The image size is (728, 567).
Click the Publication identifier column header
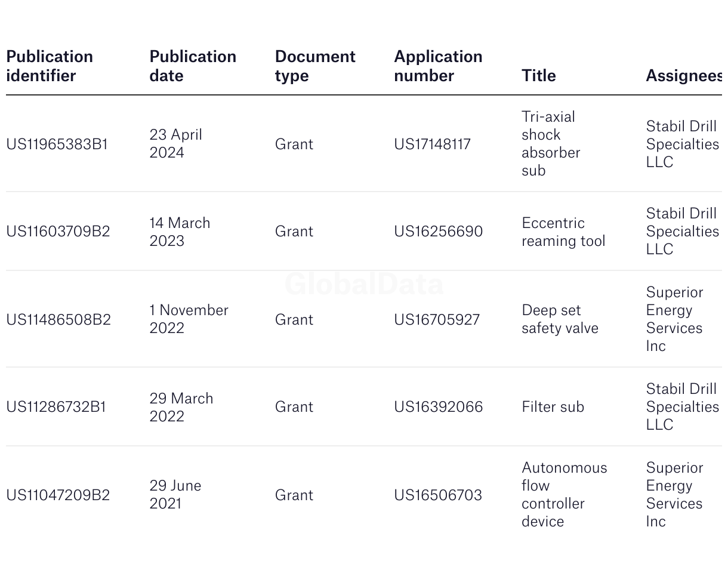coord(50,66)
